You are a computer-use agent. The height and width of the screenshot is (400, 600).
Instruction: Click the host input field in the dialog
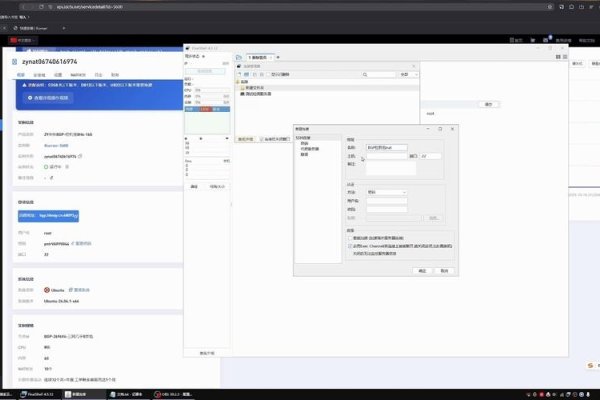point(386,156)
